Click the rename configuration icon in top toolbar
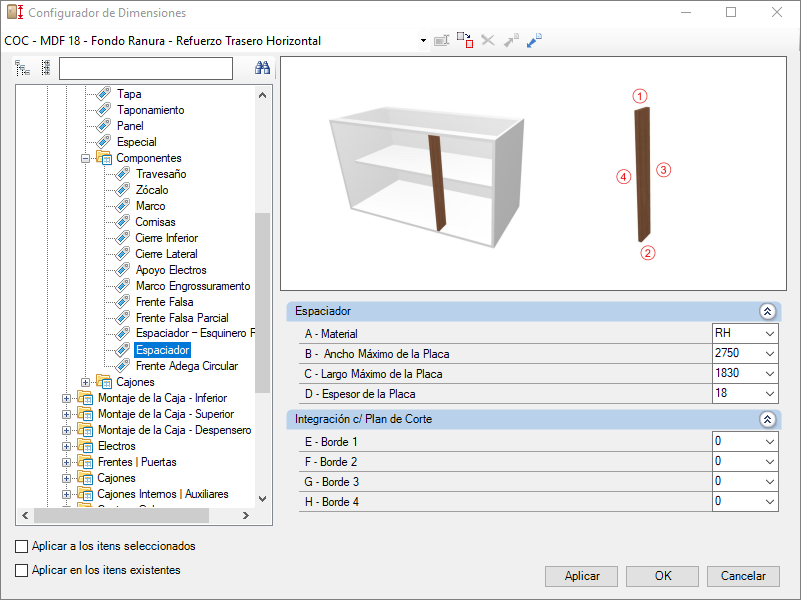801x600 pixels. (441, 40)
